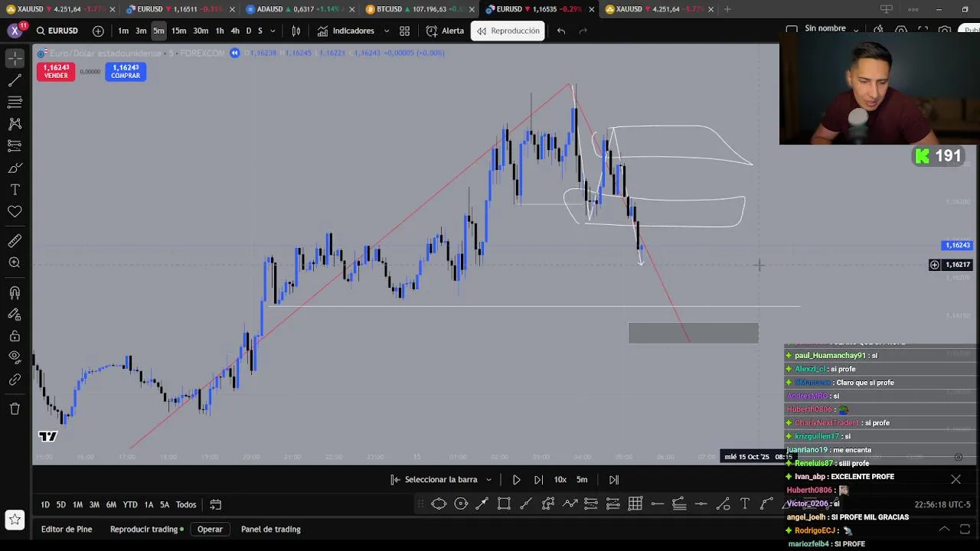
Task: Click the replay badge beside symbol name
Action: pos(235,53)
